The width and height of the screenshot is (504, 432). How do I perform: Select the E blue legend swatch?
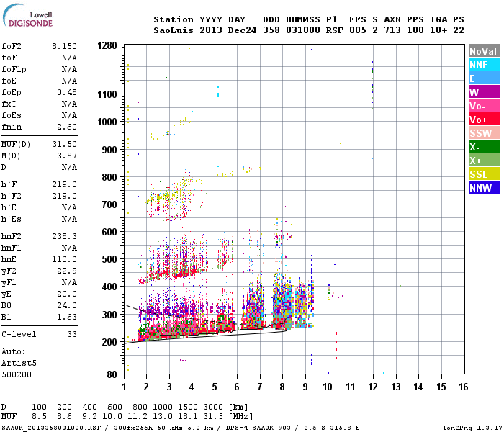[484, 78]
